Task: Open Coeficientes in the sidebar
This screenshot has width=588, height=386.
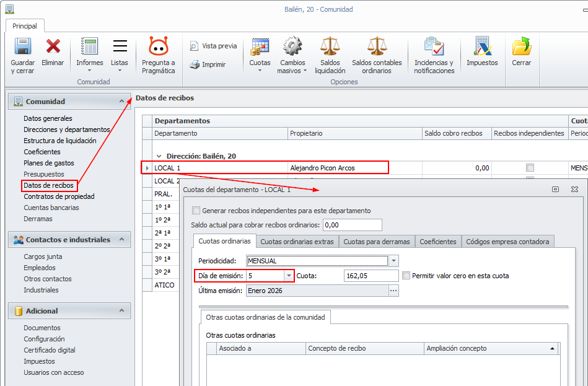Action: click(42, 152)
